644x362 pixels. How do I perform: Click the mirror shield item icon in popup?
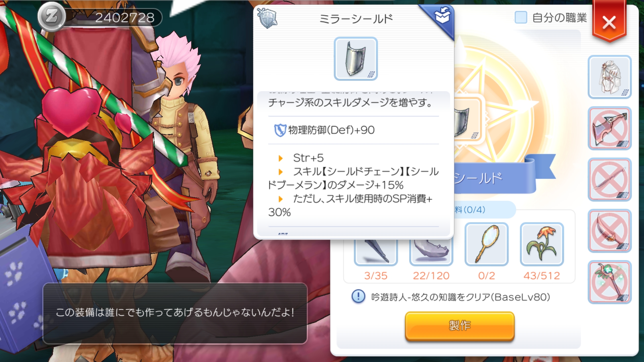[x=356, y=59]
